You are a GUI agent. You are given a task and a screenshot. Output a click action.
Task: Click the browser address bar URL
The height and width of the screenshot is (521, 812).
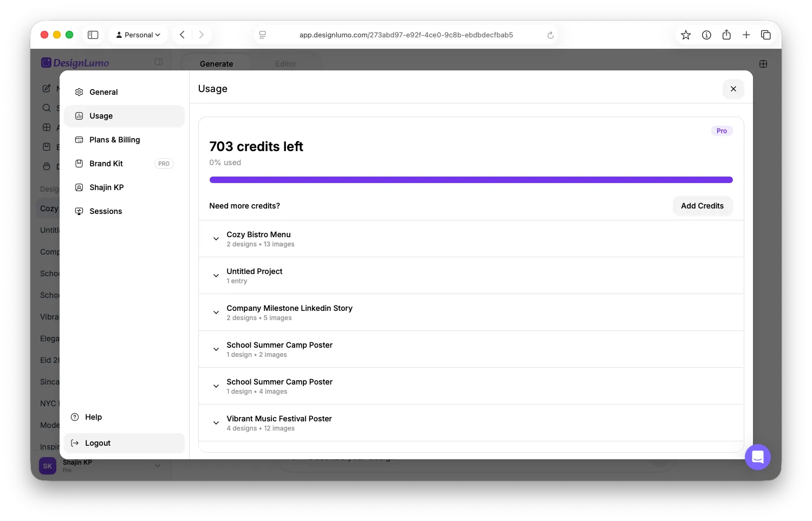[x=406, y=35]
